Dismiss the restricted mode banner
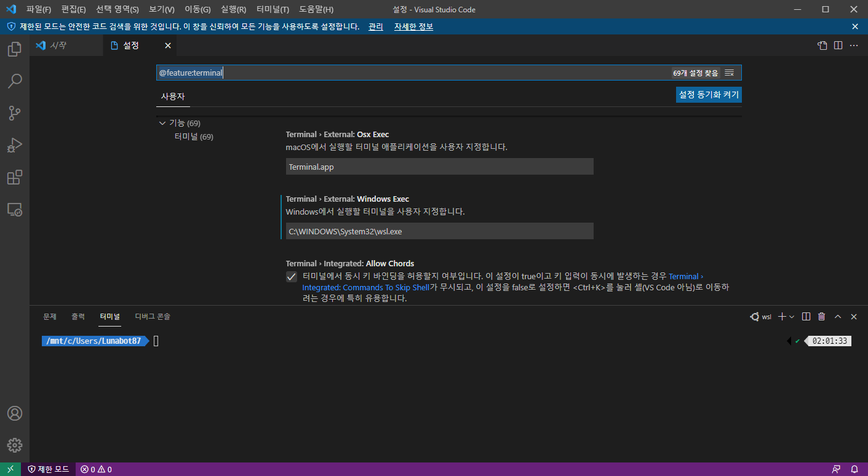The image size is (868, 476). pyautogui.click(x=855, y=26)
